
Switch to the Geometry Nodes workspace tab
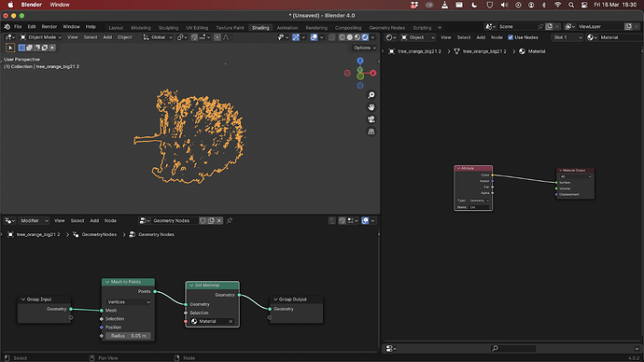coord(387,28)
